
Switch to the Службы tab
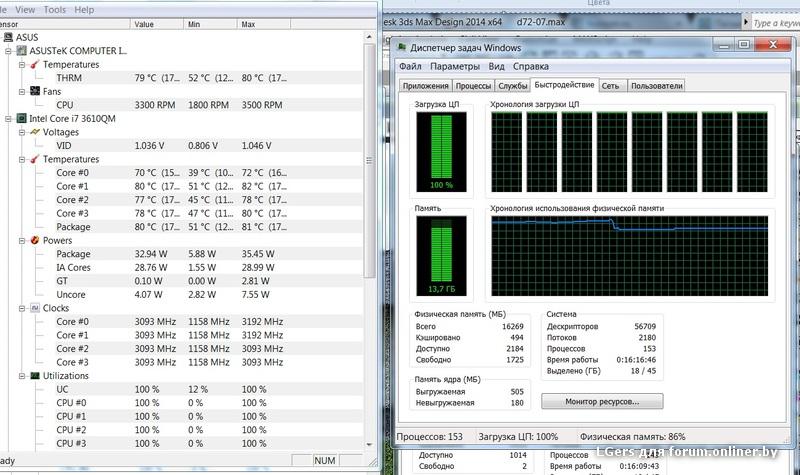(x=513, y=86)
